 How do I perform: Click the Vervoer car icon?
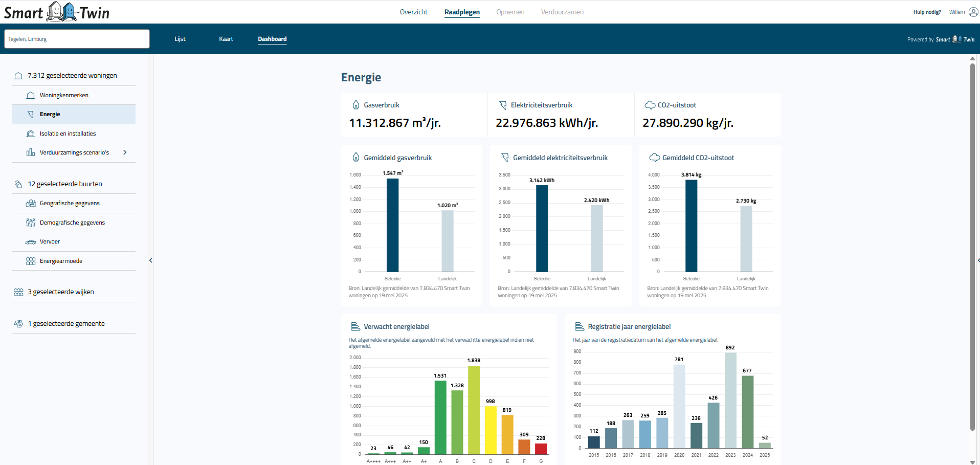30,241
